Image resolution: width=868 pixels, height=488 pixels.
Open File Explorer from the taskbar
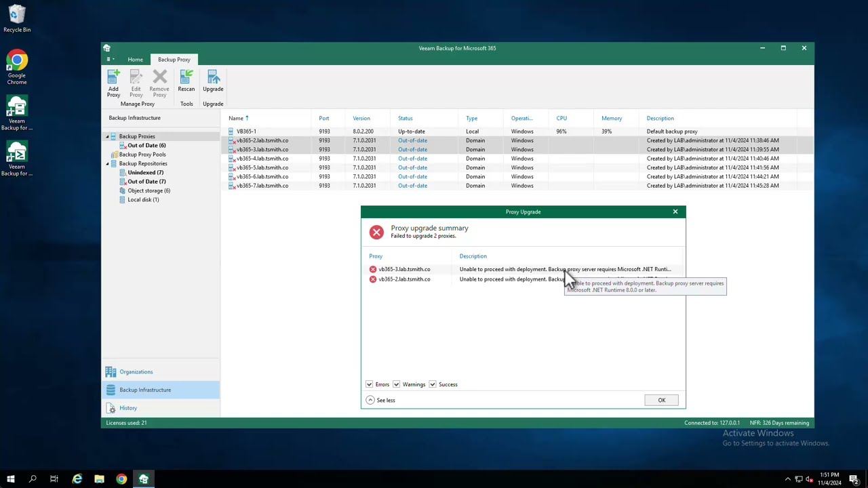pos(99,479)
